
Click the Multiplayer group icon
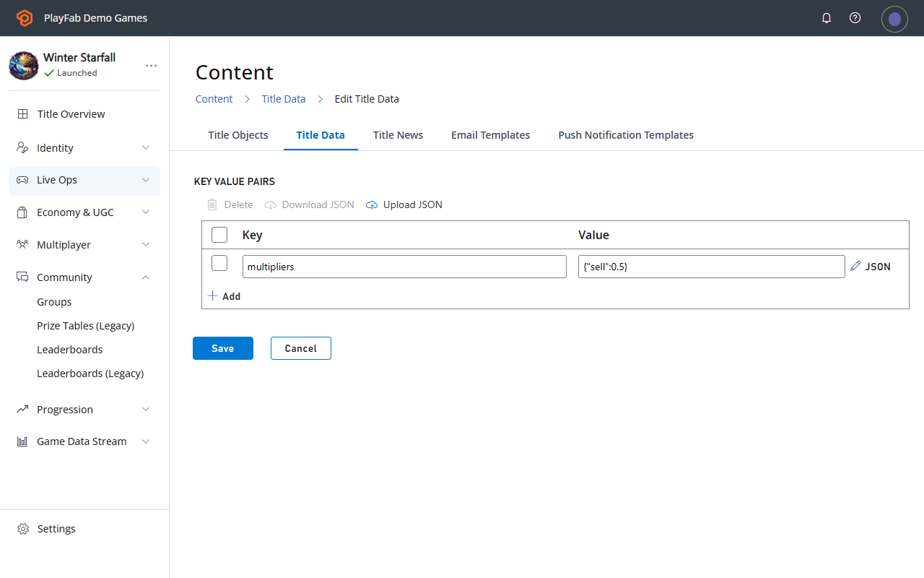pyautogui.click(x=23, y=245)
